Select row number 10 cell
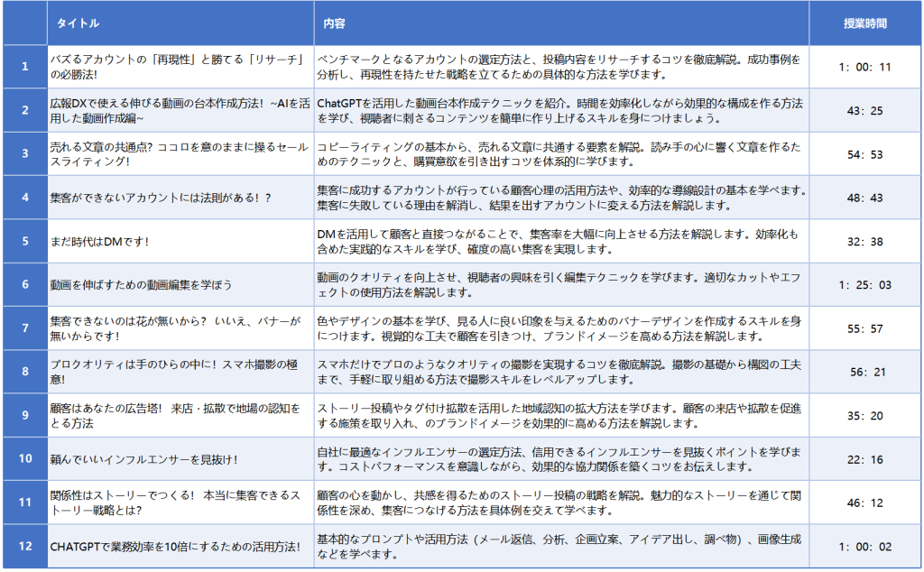The image size is (924, 572). point(24,459)
